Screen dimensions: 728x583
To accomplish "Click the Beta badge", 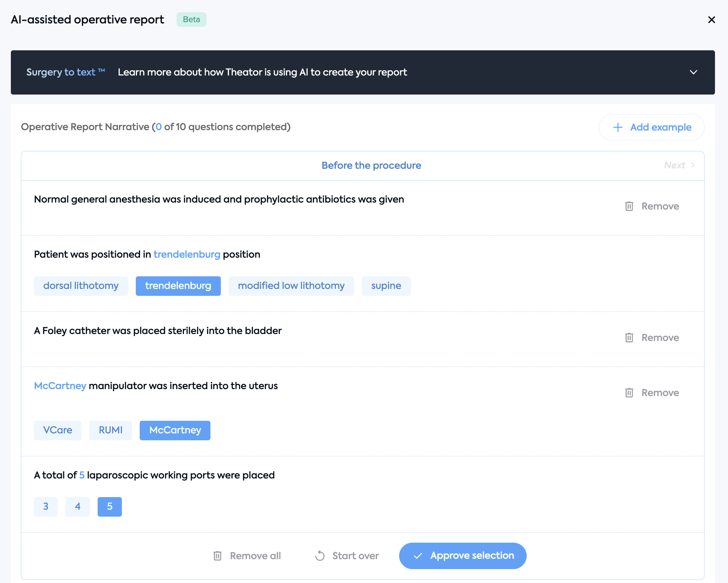I will 191,20.
